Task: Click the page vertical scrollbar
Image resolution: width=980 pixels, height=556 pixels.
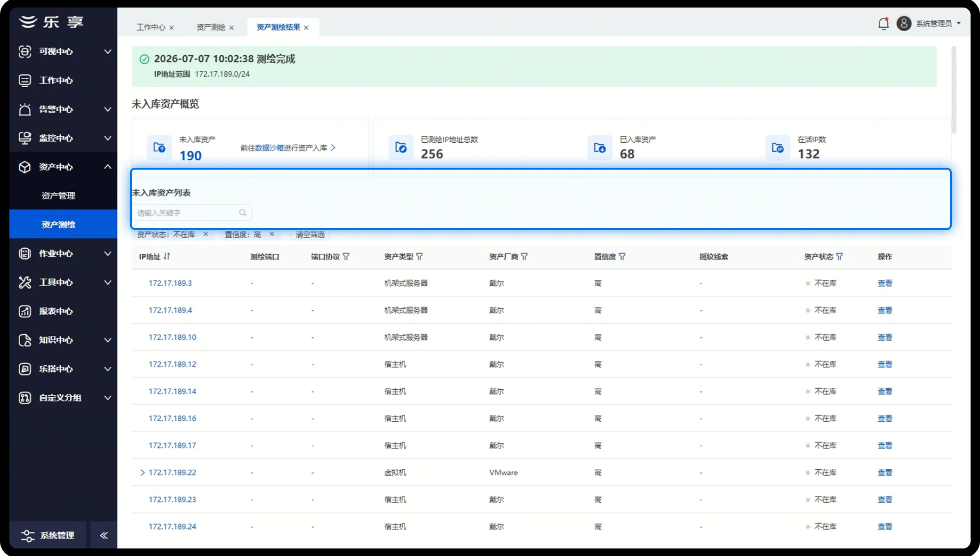Action: [x=954, y=90]
